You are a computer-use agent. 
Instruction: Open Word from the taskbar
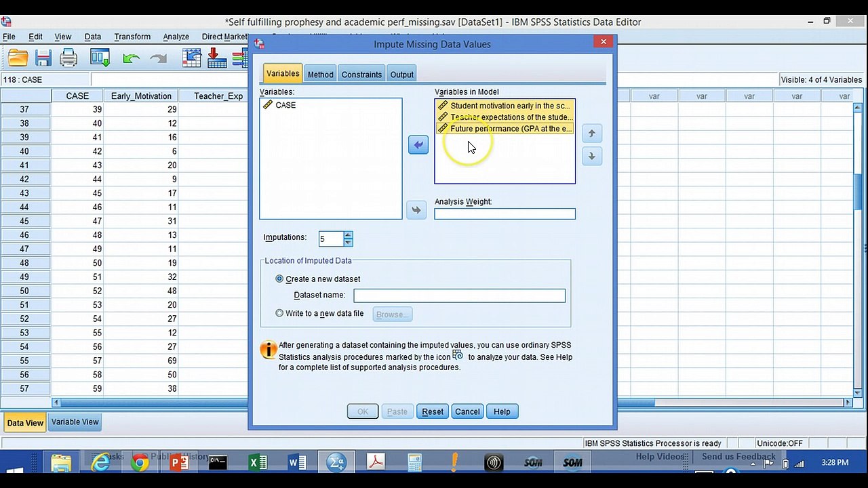click(297, 463)
